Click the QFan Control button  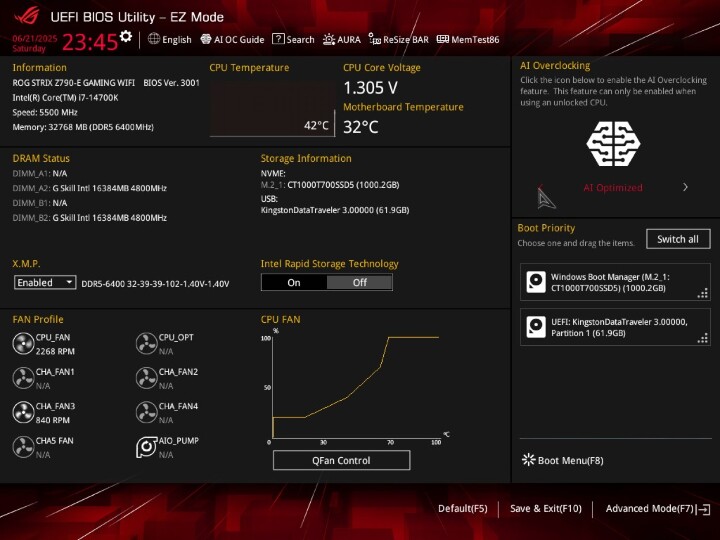pyautogui.click(x=341, y=461)
